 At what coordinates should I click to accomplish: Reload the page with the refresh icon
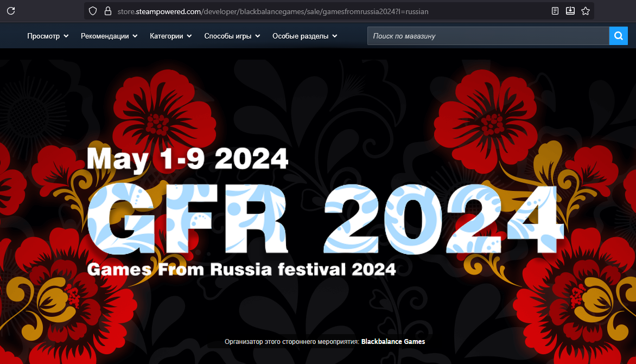click(x=11, y=11)
